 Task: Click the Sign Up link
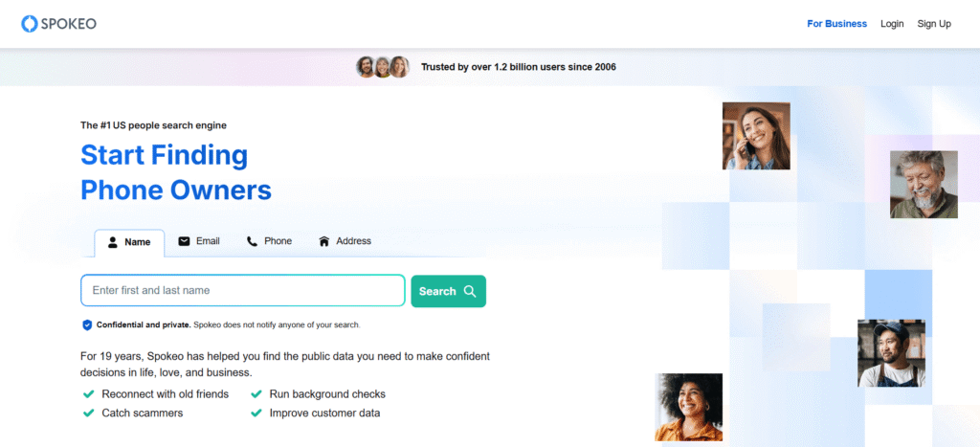click(x=934, y=24)
